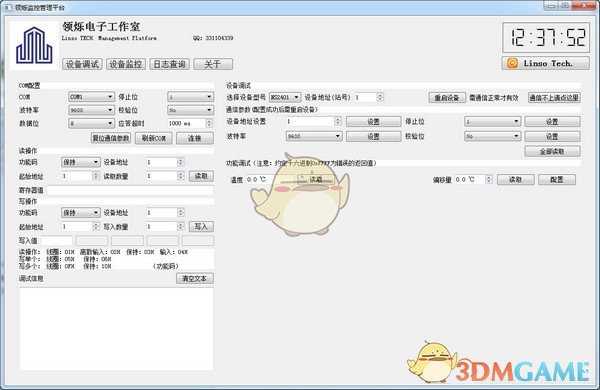Click 设置 button next to 通信参数 波特率
This screenshot has height=390, width=600.
click(x=373, y=136)
